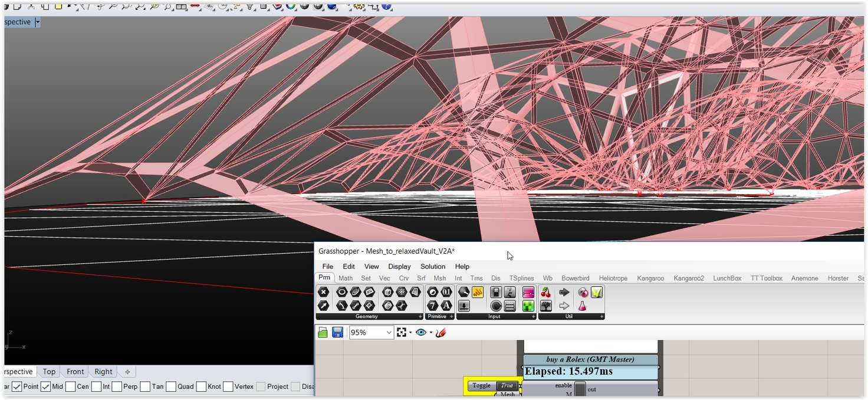The height and width of the screenshot is (400, 868).
Task: Enable the Cen osnap checkbox
Action: (71, 387)
